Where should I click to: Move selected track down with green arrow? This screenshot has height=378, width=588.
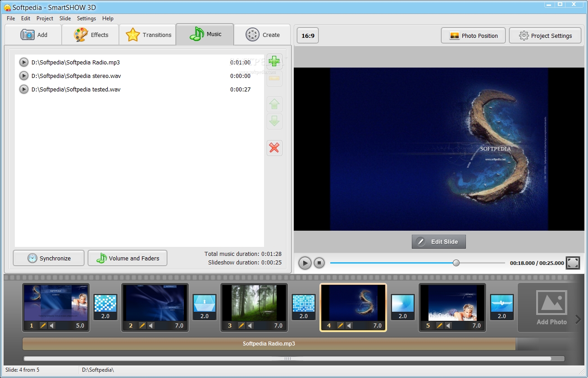(274, 121)
